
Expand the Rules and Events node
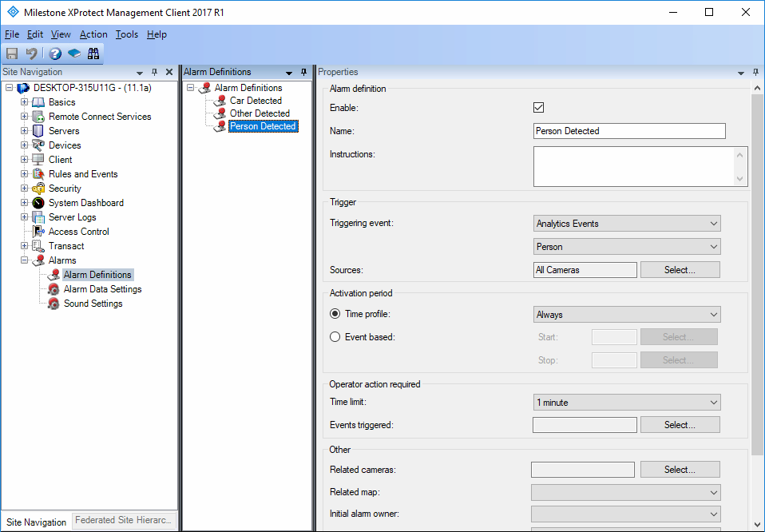(x=24, y=174)
